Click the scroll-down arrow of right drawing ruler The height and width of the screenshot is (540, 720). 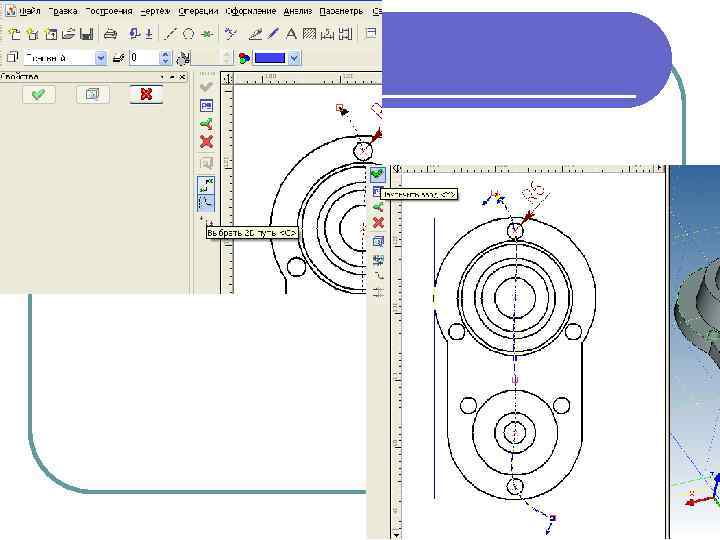[396, 535]
